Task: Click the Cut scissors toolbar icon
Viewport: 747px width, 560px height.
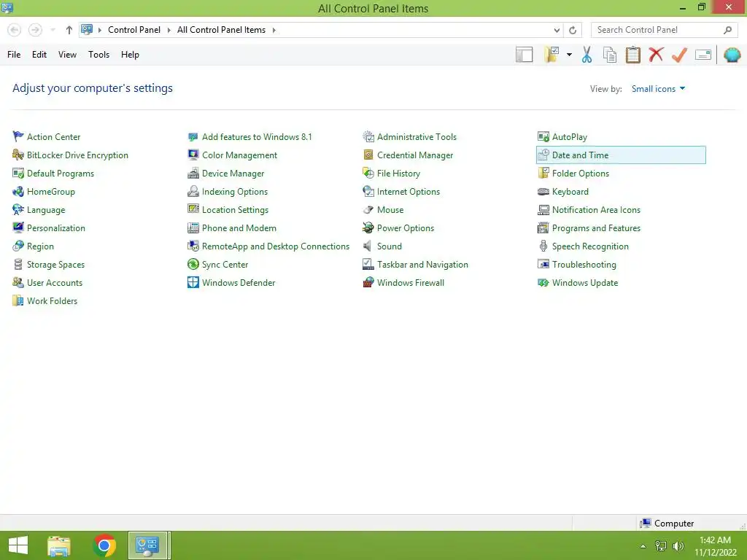Action: pyautogui.click(x=587, y=55)
